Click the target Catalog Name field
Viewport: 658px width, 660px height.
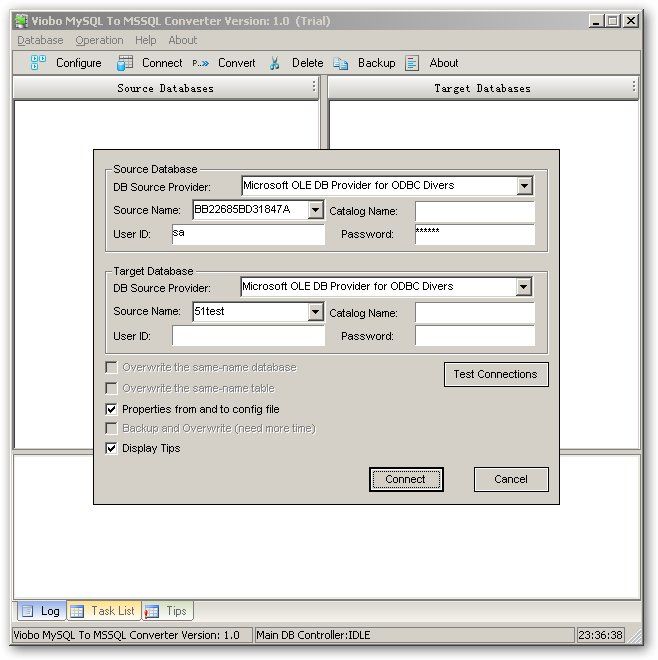[x=475, y=313]
